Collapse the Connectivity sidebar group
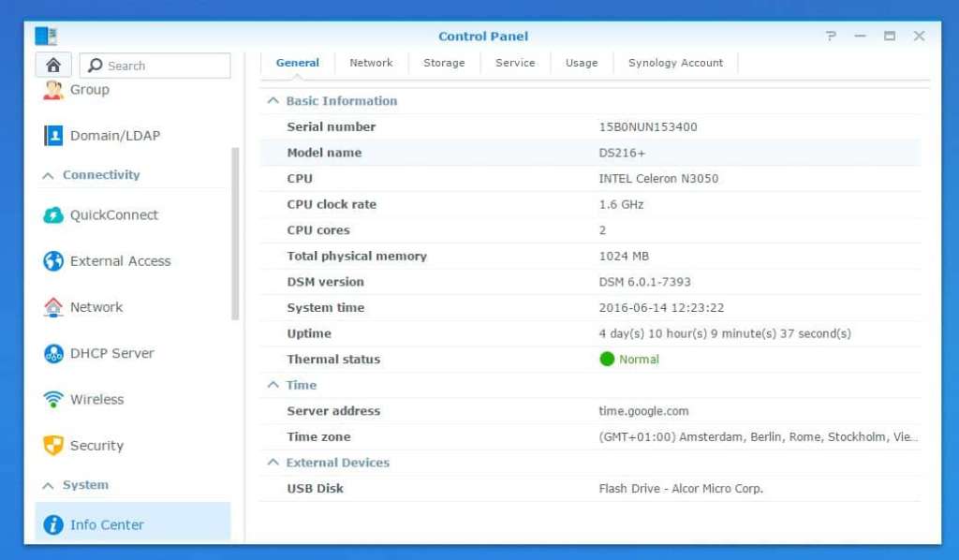 click(48, 175)
